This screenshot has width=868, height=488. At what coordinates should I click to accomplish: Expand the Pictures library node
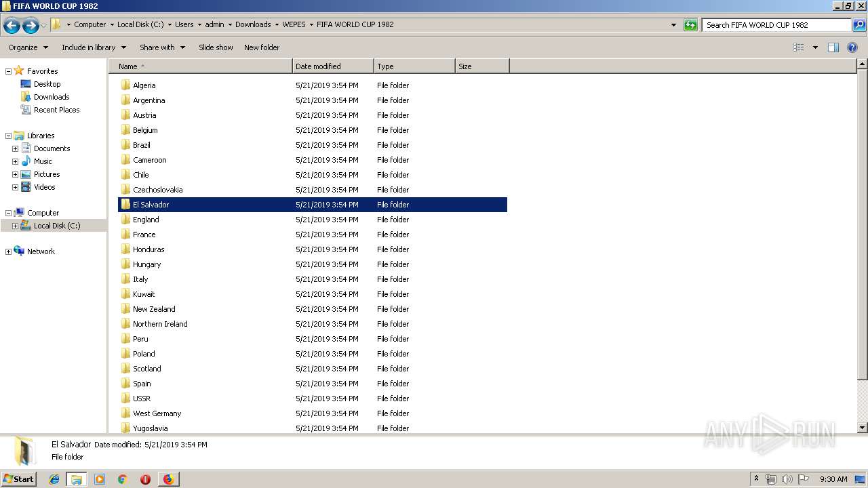[x=15, y=174]
